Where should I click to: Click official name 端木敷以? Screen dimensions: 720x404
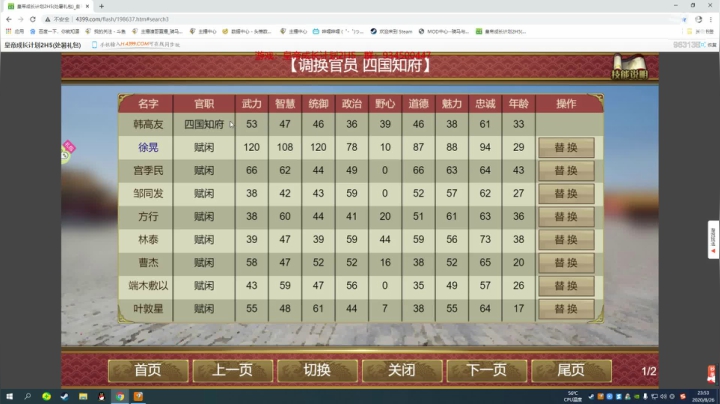click(148, 286)
